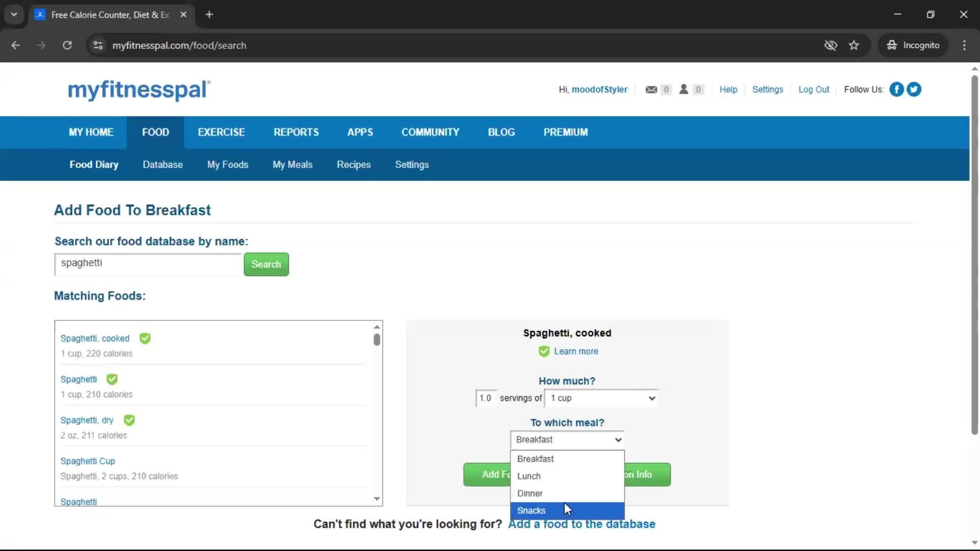Click verified checkmark beside Spaghetti, cooked list item
This screenshot has height=551, width=980.
click(145, 338)
